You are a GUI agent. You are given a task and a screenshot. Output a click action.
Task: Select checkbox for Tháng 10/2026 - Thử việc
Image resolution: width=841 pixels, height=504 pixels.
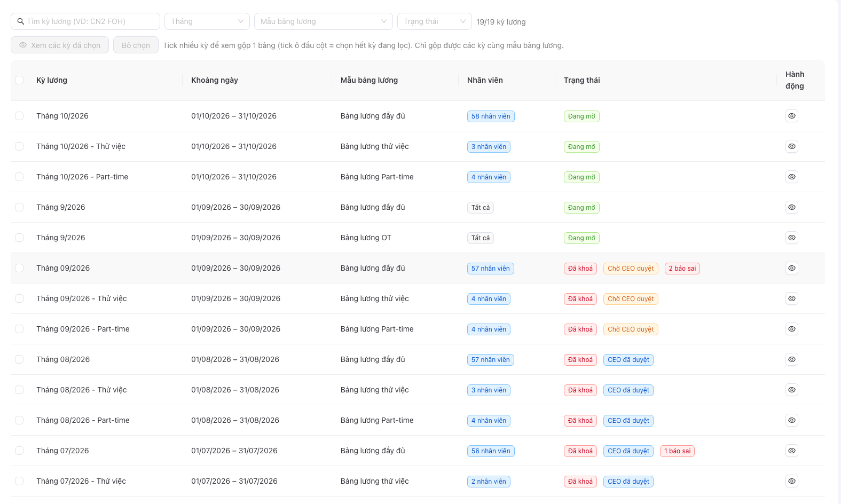[x=19, y=146]
